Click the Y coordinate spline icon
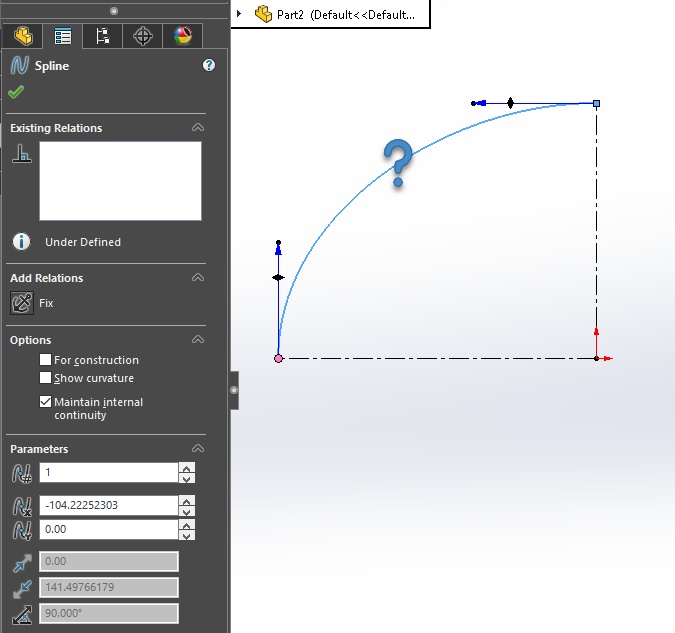Viewport: 675px width, 633px height. (x=22, y=530)
